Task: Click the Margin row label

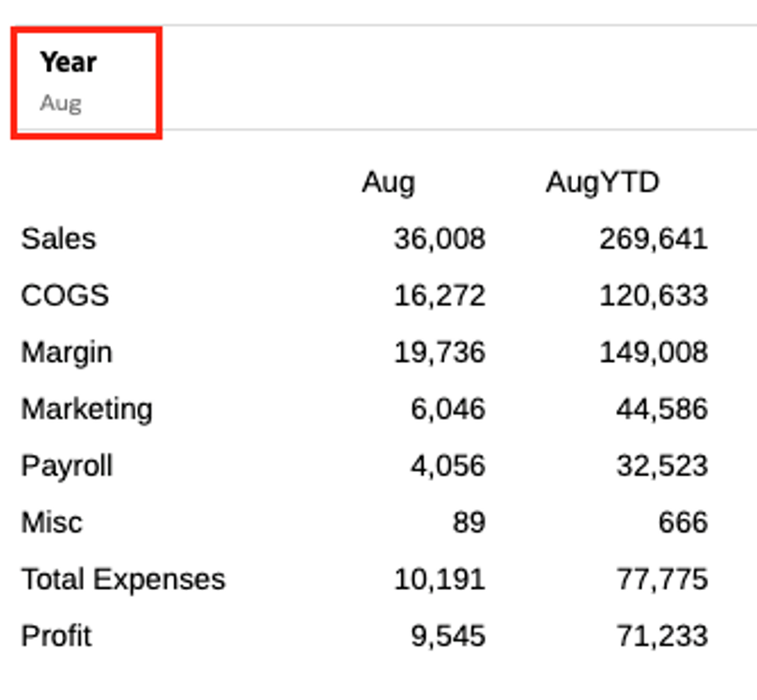Action: [x=67, y=352]
